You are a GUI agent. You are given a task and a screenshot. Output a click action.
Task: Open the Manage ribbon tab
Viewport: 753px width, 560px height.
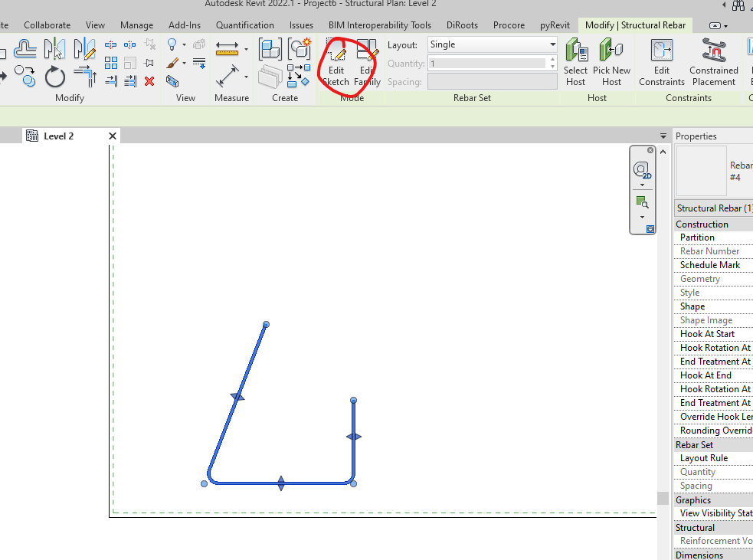[x=137, y=25]
